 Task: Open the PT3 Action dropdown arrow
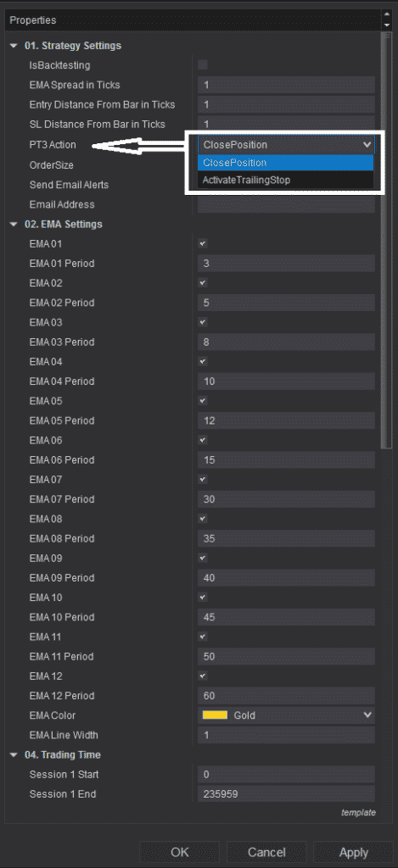[x=367, y=144]
